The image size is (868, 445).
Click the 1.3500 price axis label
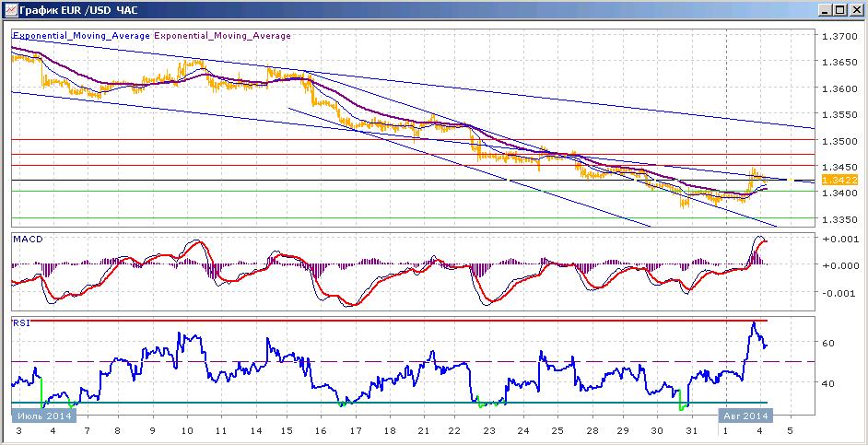click(841, 141)
